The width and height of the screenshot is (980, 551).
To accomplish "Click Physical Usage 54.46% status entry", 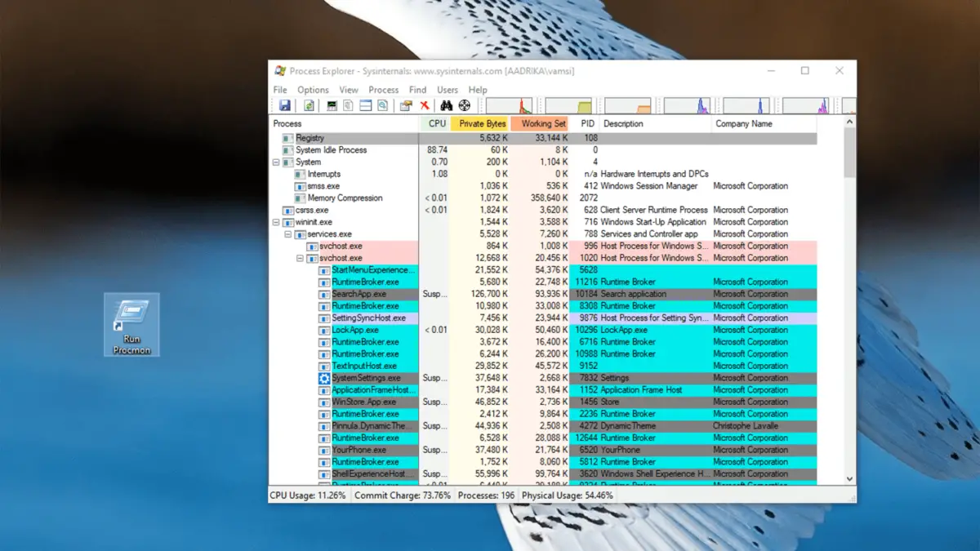I will [568, 495].
